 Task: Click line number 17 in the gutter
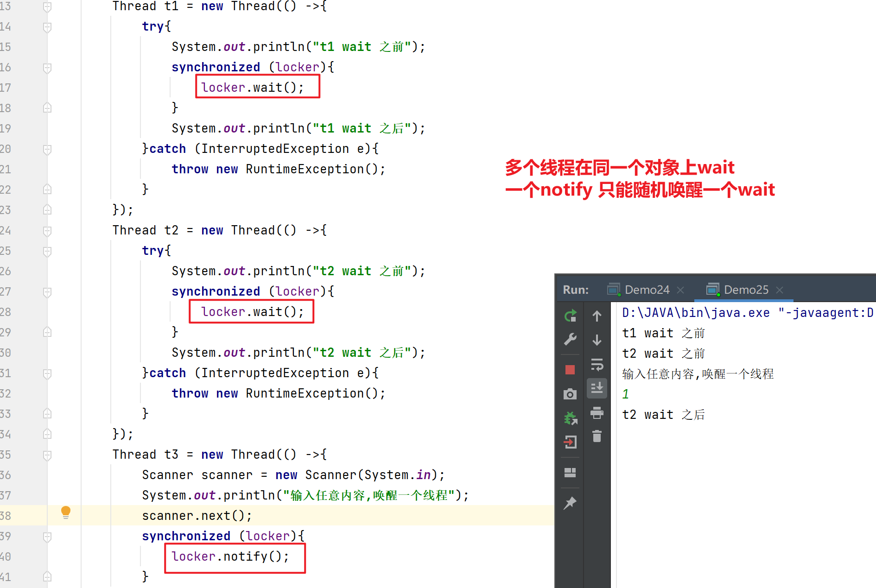tap(6, 88)
